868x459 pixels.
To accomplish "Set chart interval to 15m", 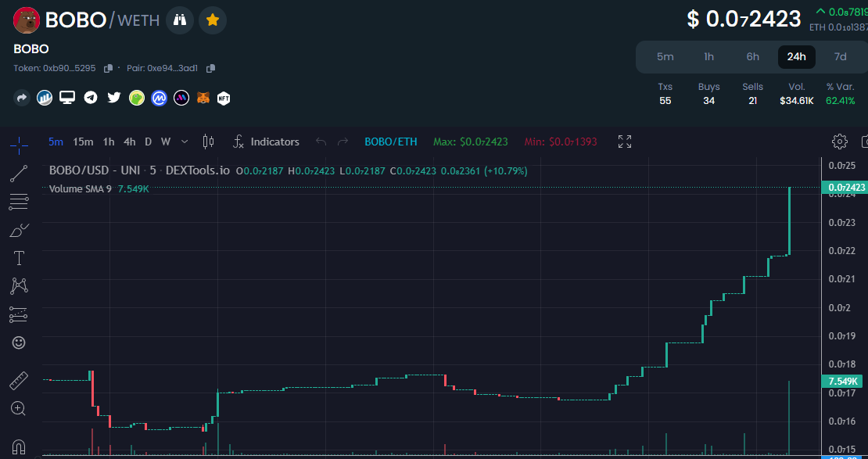I will (x=82, y=142).
